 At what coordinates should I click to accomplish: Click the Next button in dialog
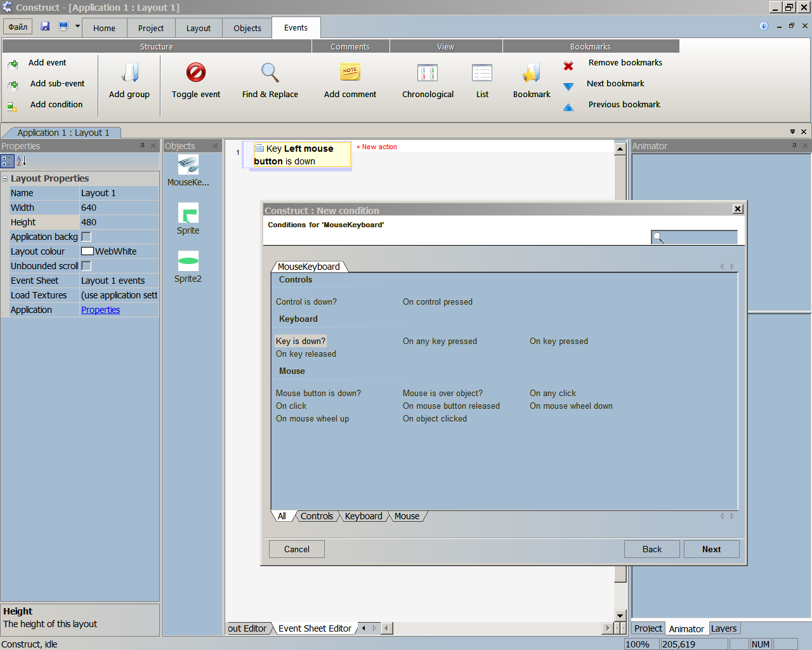pyautogui.click(x=711, y=549)
